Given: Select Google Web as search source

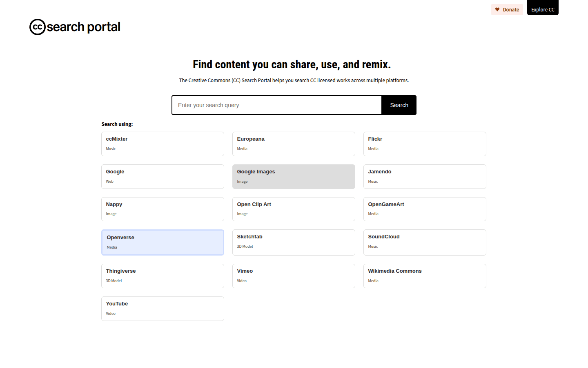Looking at the screenshot, I should pyautogui.click(x=163, y=177).
